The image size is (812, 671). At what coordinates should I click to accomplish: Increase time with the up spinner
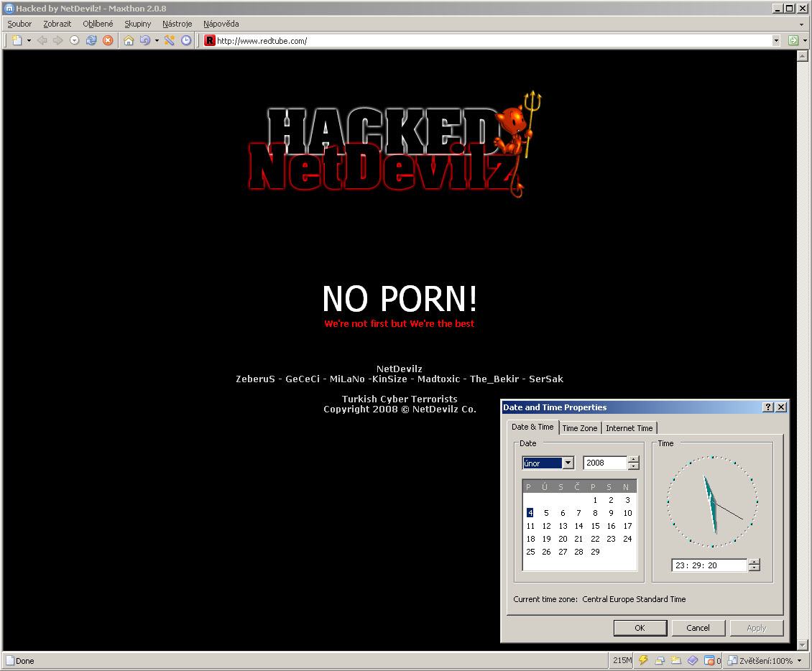tap(755, 563)
